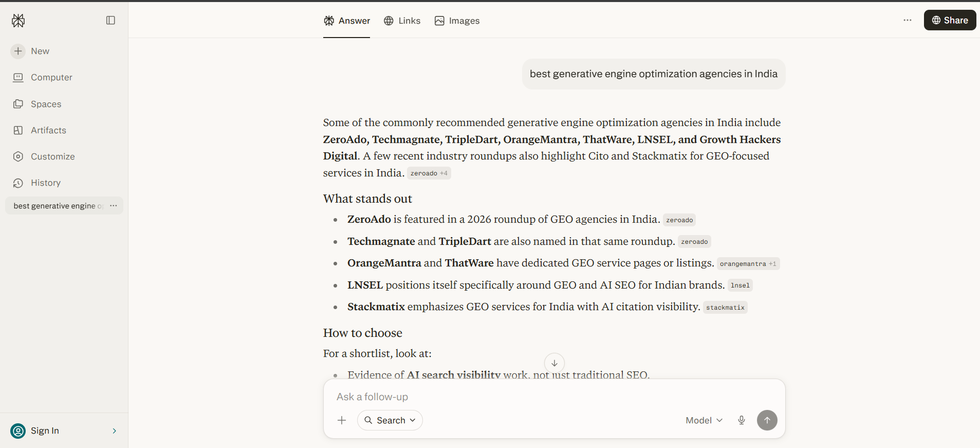Click the query bubble text
980x448 pixels.
[654, 74]
